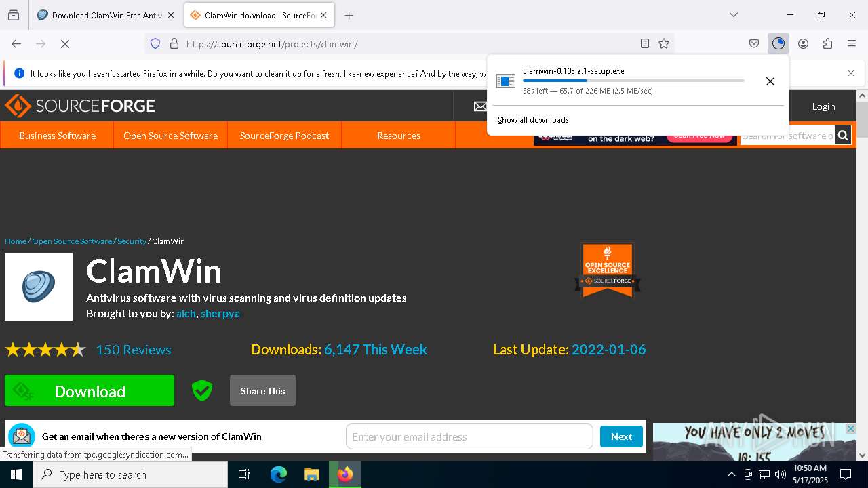Screen dimensions: 868x488
Task: Click the Share This button
Action: pyautogui.click(x=262, y=390)
